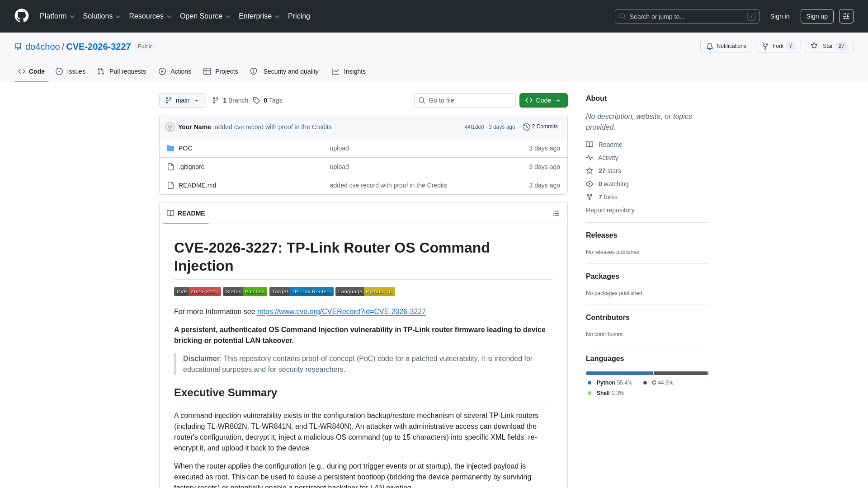This screenshot has width=868, height=488.
Task: Click the eye icon beside 0 watching
Action: [x=590, y=184]
